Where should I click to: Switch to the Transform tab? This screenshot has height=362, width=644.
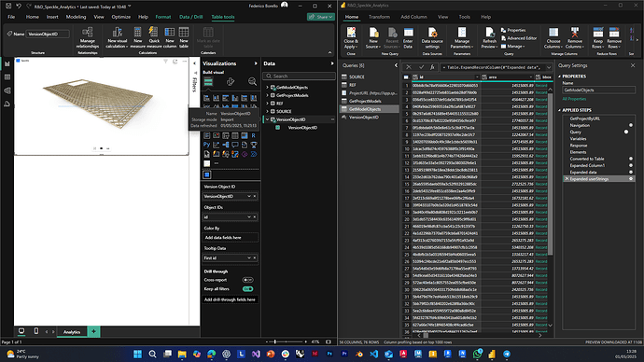click(379, 17)
